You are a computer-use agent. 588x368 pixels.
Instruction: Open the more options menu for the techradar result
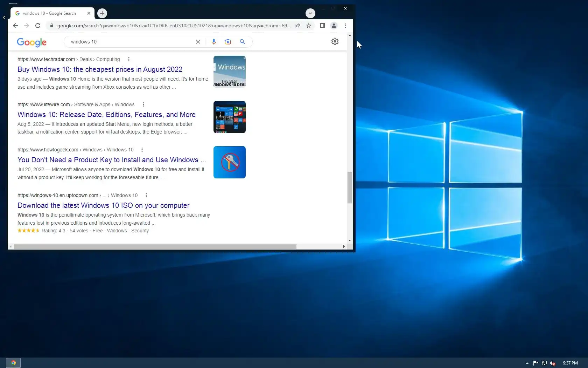(x=129, y=59)
